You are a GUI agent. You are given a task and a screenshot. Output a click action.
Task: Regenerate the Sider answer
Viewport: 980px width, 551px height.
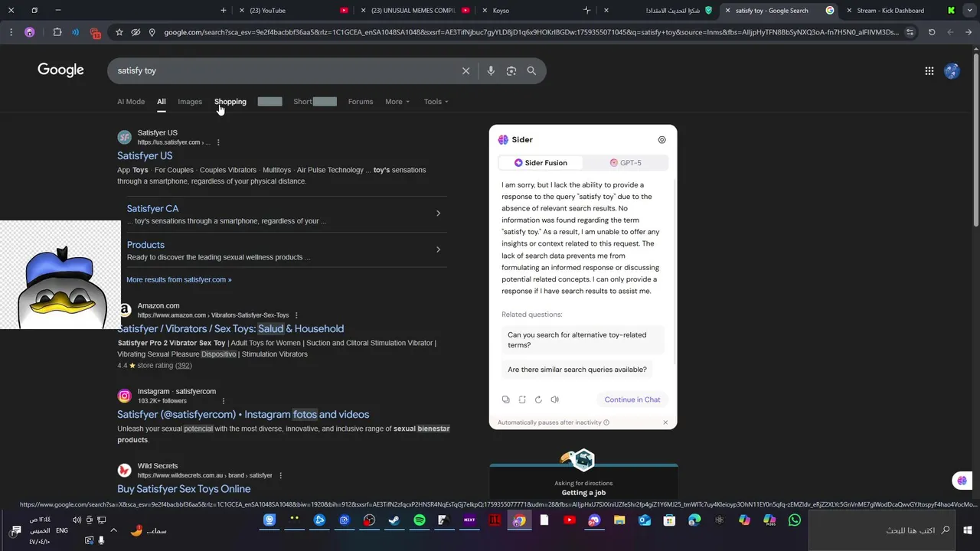click(538, 399)
